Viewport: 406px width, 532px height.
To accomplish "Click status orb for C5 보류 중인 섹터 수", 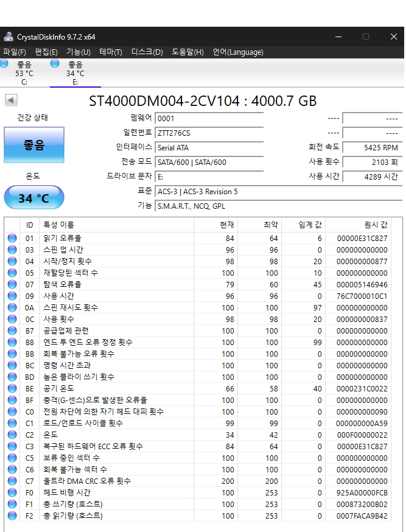I will coord(12,458).
